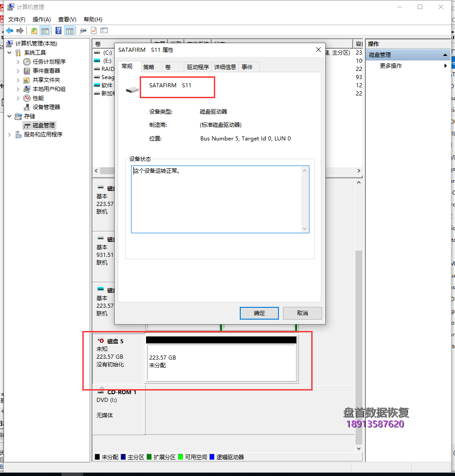455x476 pixels.
Task: Open the 帮助(H) menu
Action: [x=93, y=20]
